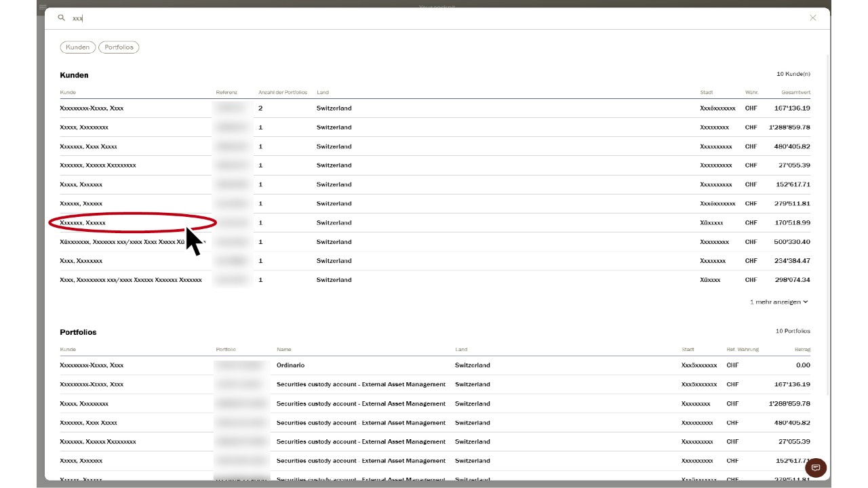Toggle the Portfolios filter chip

click(x=119, y=47)
